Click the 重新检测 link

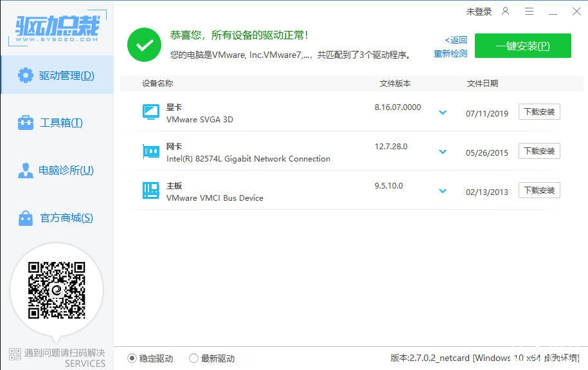tap(450, 53)
